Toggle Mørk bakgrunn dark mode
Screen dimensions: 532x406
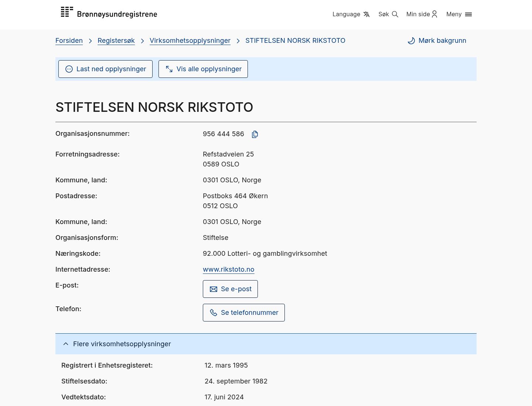tap(437, 41)
